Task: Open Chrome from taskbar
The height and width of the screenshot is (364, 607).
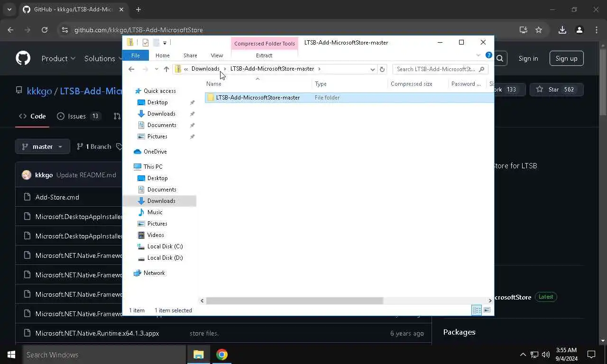Action: 222,355
